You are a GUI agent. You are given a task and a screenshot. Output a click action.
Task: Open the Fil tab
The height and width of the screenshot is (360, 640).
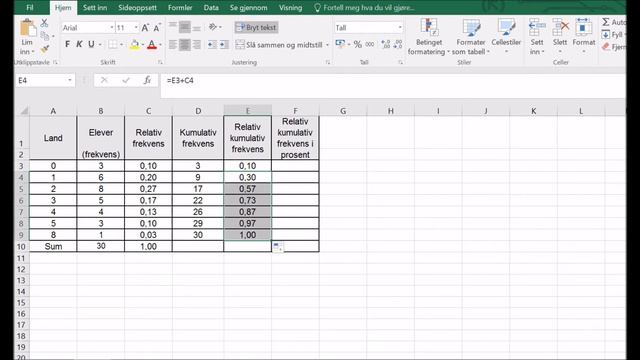pos(30,7)
